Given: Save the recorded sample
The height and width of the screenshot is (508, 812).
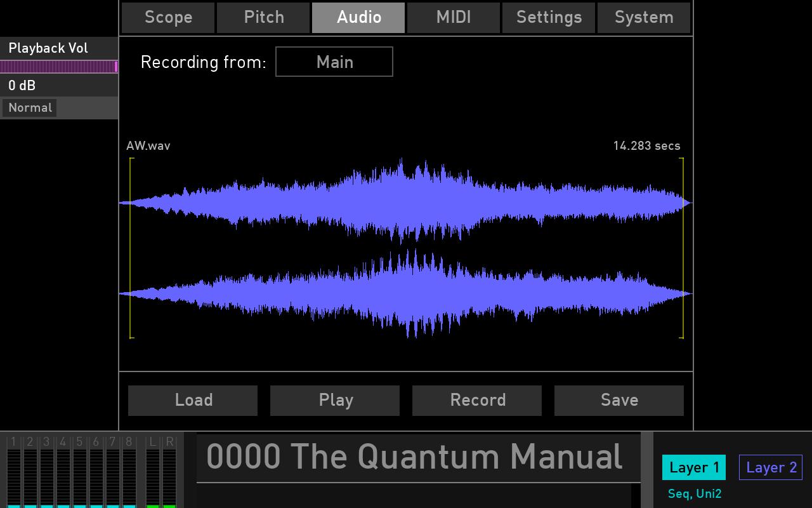Looking at the screenshot, I should tap(619, 400).
